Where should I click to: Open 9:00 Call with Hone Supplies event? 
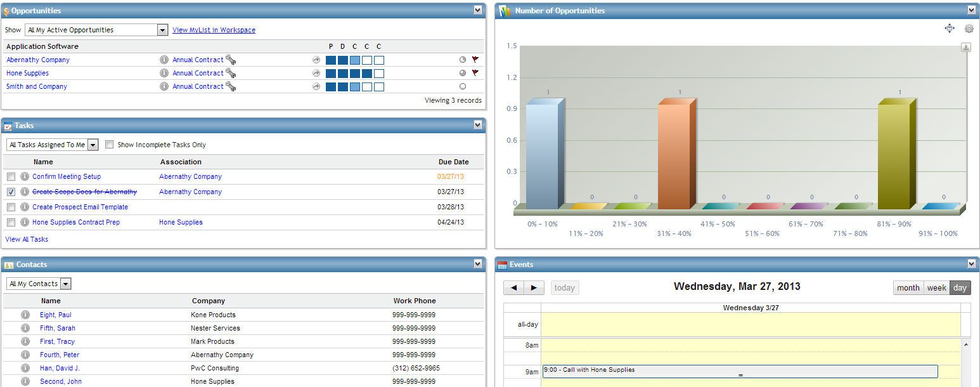click(x=740, y=371)
